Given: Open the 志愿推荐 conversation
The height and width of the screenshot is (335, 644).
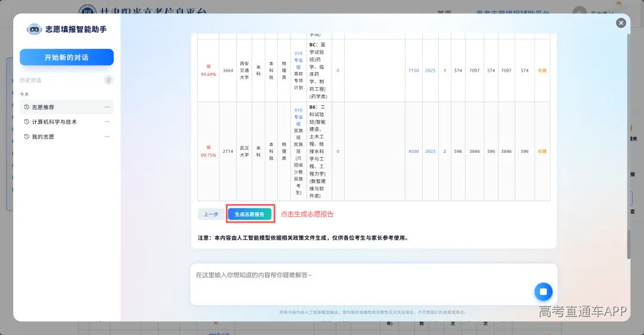Looking at the screenshot, I should pos(67,107).
